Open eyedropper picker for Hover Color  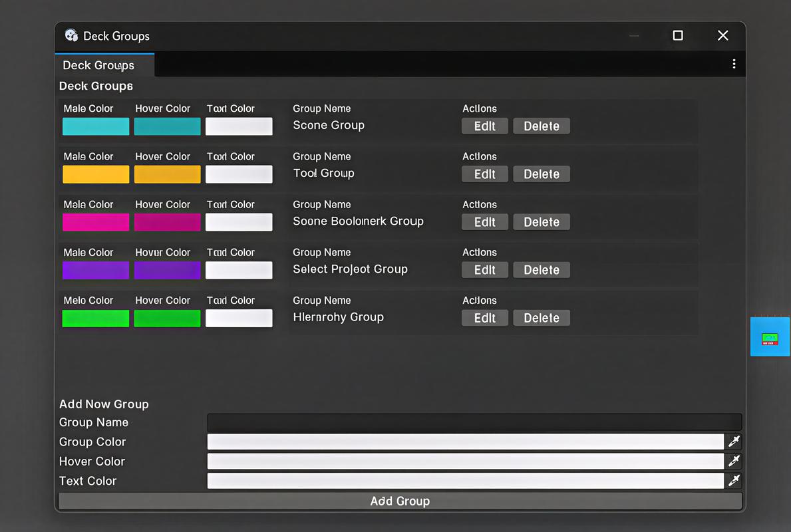tap(734, 460)
